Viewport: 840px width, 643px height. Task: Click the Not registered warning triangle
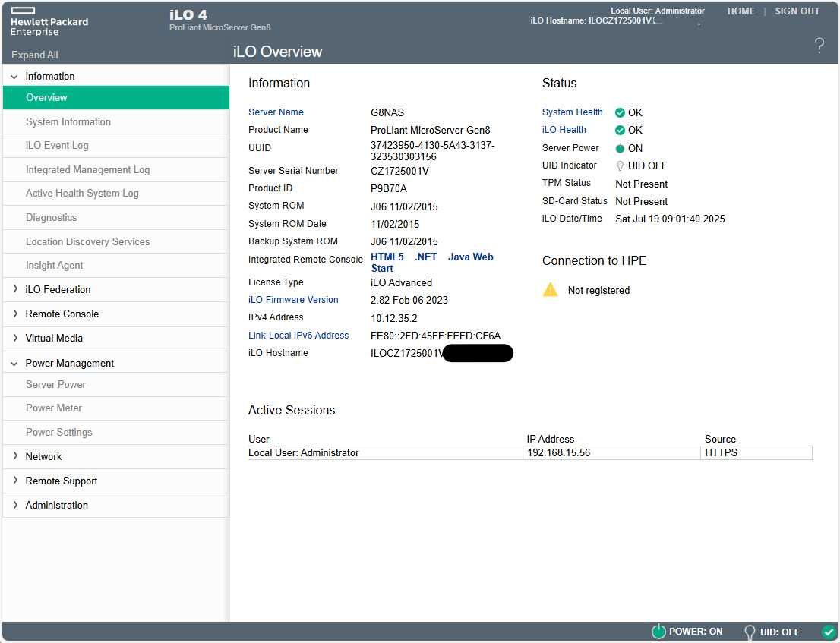[x=550, y=290]
